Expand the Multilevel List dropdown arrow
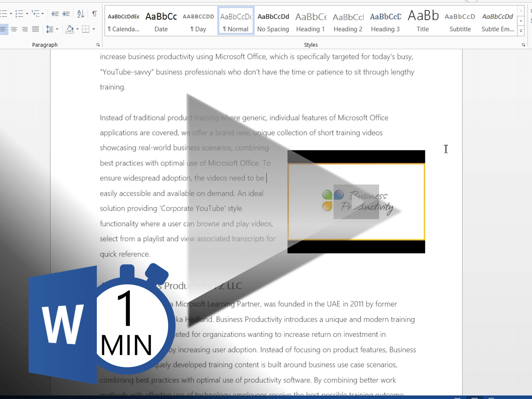 pos(43,14)
